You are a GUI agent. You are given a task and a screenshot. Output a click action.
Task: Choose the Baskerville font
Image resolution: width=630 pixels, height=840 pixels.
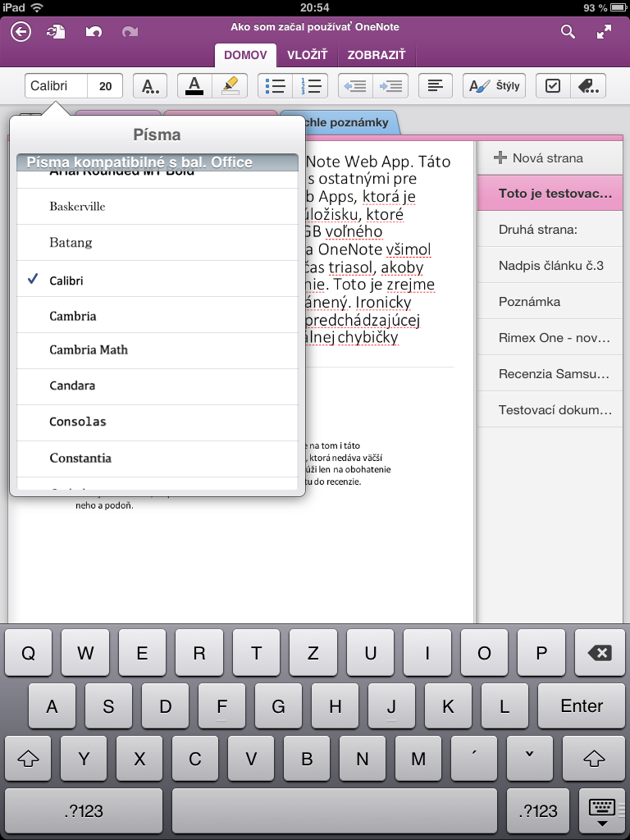click(157, 206)
